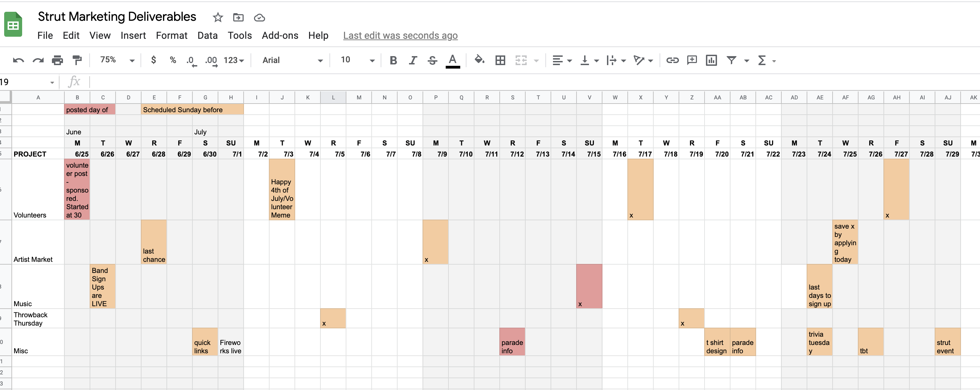This screenshot has width=980, height=390.
Task: Select the Paint format roller icon
Action: (x=77, y=60)
